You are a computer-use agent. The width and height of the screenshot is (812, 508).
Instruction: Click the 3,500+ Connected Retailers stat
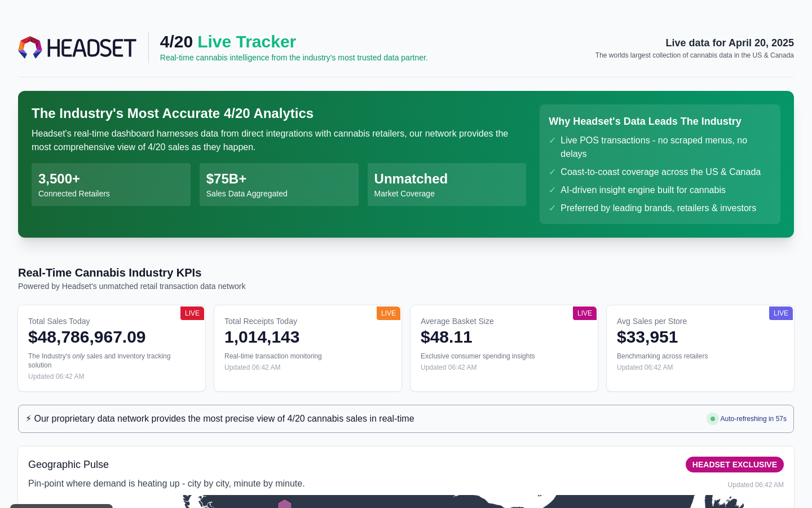111,185
